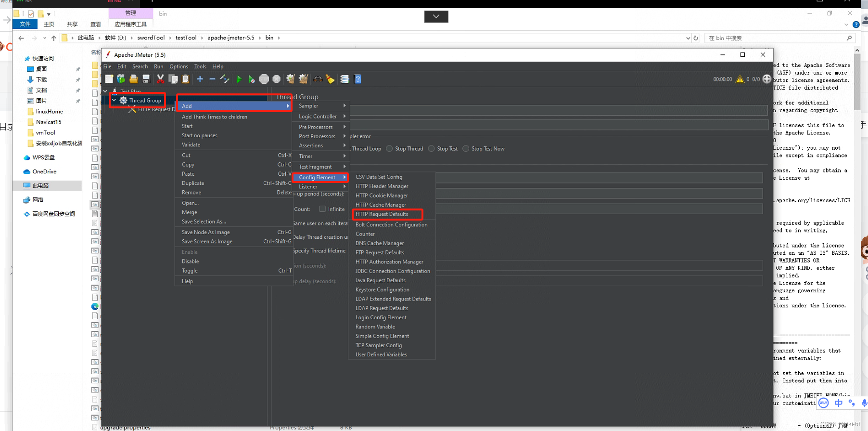The height and width of the screenshot is (431, 868).
Task: Click the Expand All plus icon
Action: (x=200, y=79)
